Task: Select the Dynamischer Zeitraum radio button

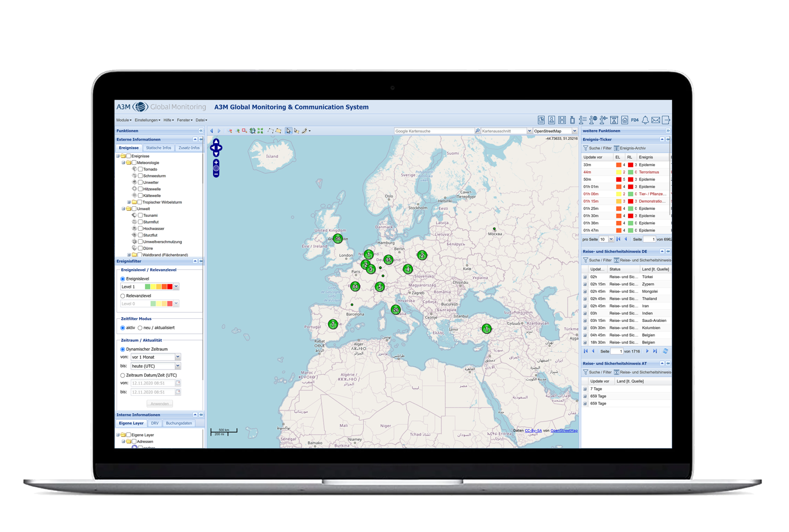Action: (123, 350)
